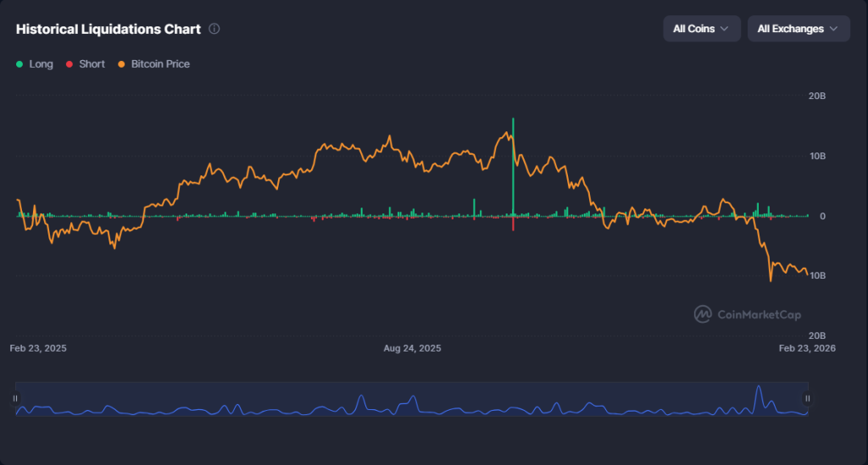Click the orange Bitcoin Price legend dot

[121, 64]
